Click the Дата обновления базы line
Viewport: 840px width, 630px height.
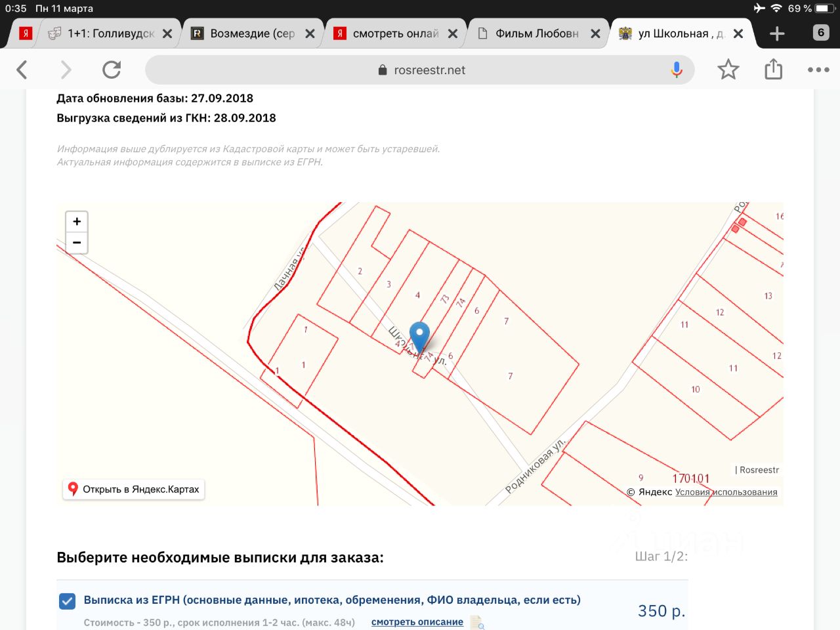tap(155, 98)
